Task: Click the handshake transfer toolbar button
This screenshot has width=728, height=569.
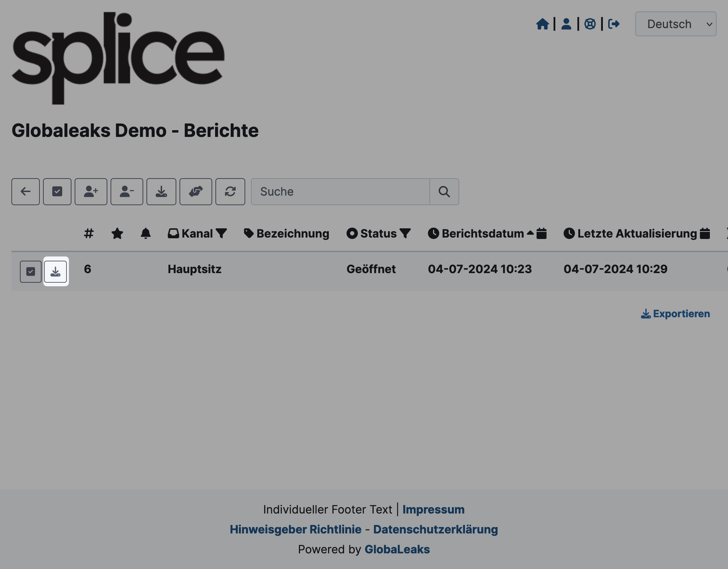Action: click(x=196, y=192)
